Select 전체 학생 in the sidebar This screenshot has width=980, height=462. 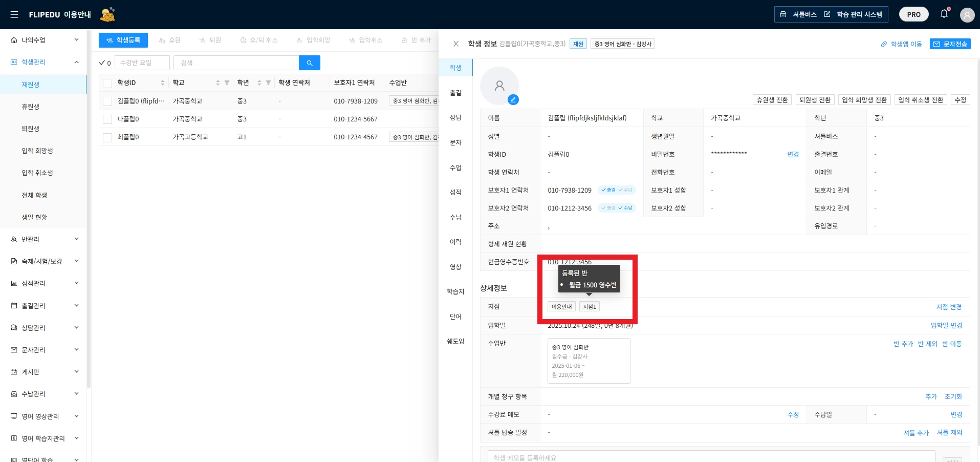coord(43,195)
